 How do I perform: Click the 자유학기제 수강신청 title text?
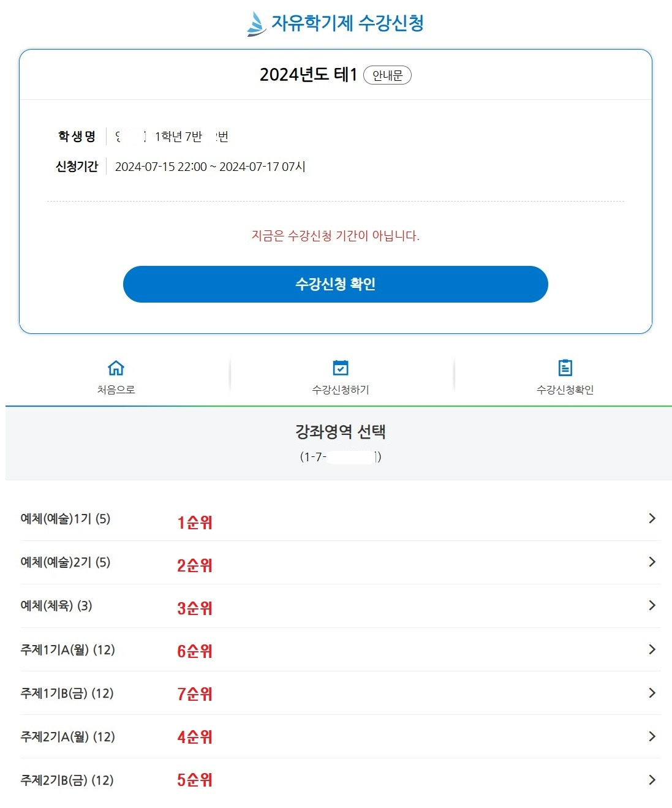[x=350, y=23]
